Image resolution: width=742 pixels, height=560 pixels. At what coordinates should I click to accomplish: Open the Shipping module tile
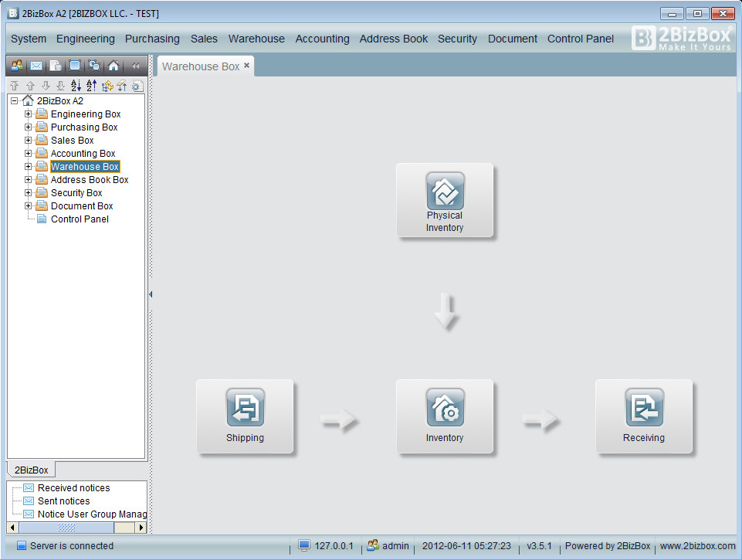(245, 416)
